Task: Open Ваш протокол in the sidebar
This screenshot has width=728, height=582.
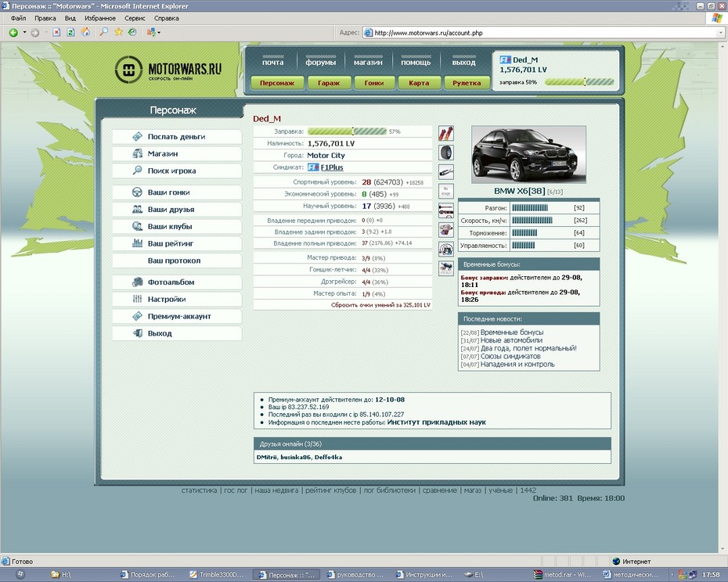Action: [x=177, y=260]
